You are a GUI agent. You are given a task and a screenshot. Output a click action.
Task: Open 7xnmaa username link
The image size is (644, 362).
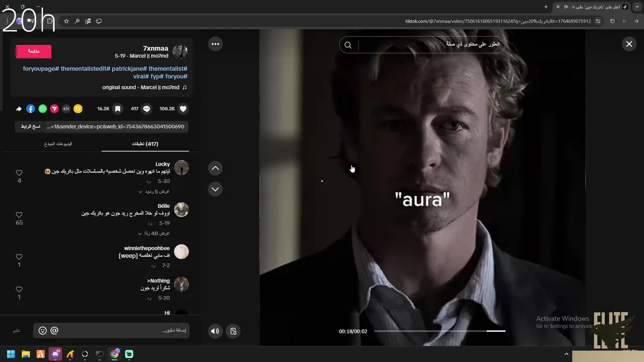click(156, 48)
